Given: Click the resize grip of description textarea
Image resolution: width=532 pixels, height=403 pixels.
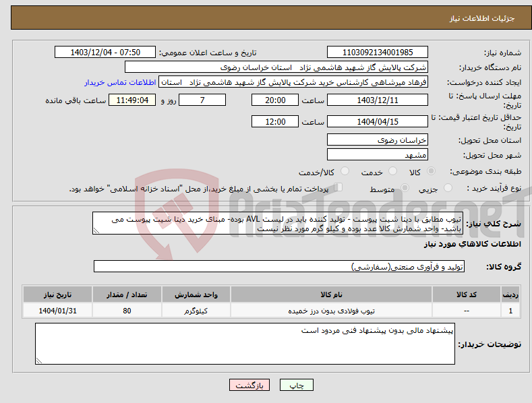Looking at the screenshot, I should [x=96, y=231].
